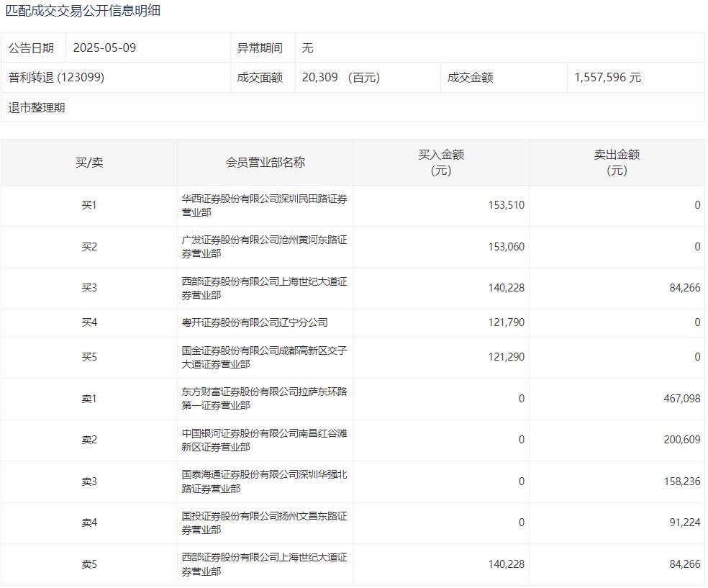Click 粤开证券股份有限公司辽宁分公司 entry

(255, 322)
